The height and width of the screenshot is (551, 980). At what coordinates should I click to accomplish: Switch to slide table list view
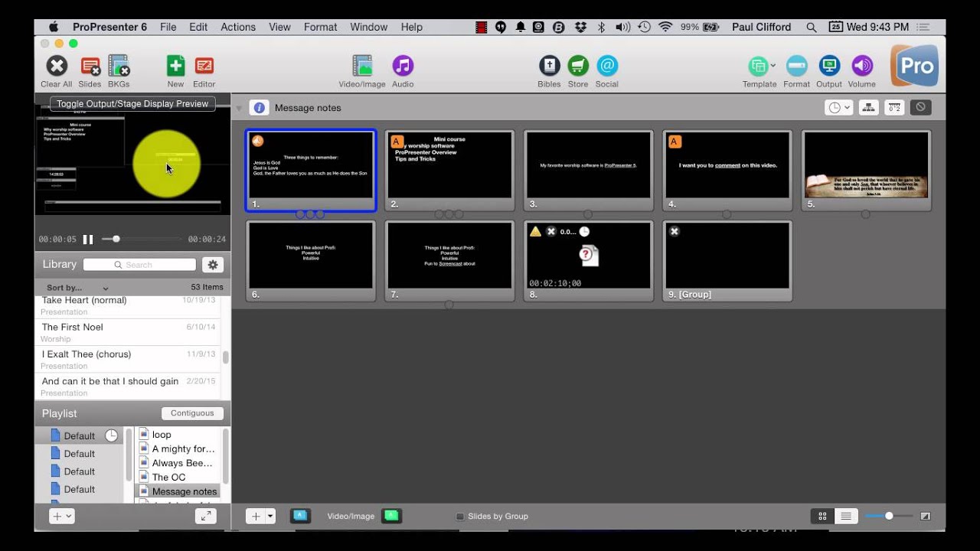(x=845, y=517)
